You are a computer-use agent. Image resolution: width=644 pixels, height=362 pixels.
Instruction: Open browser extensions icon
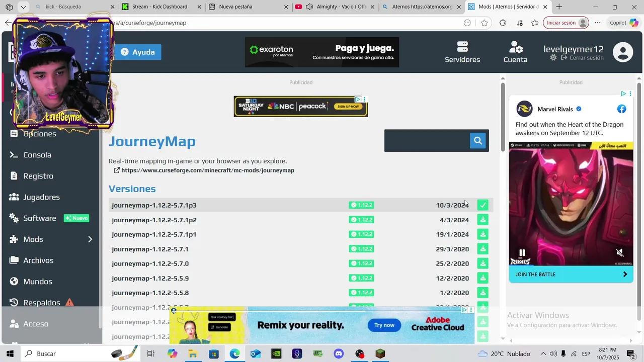coord(503,23)
